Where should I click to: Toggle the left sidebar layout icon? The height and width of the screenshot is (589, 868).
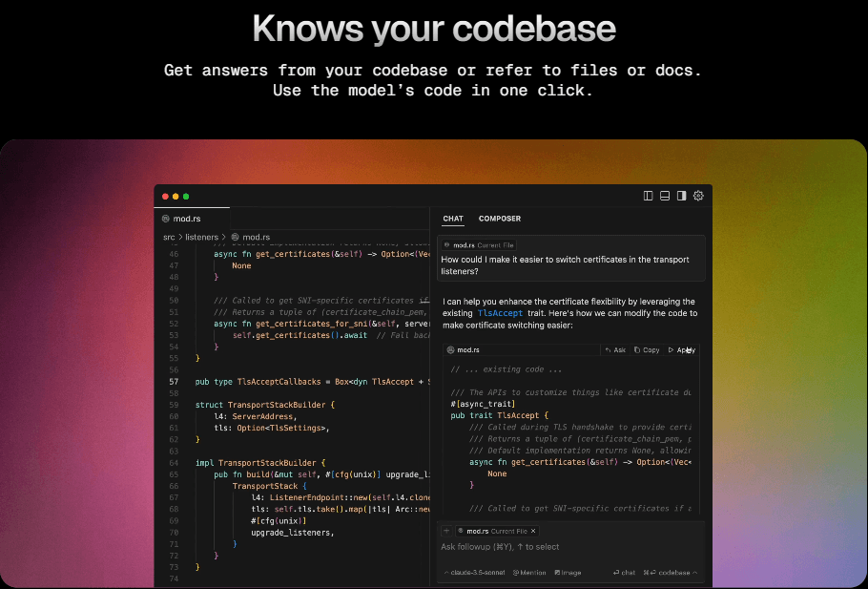coord(649,196)
